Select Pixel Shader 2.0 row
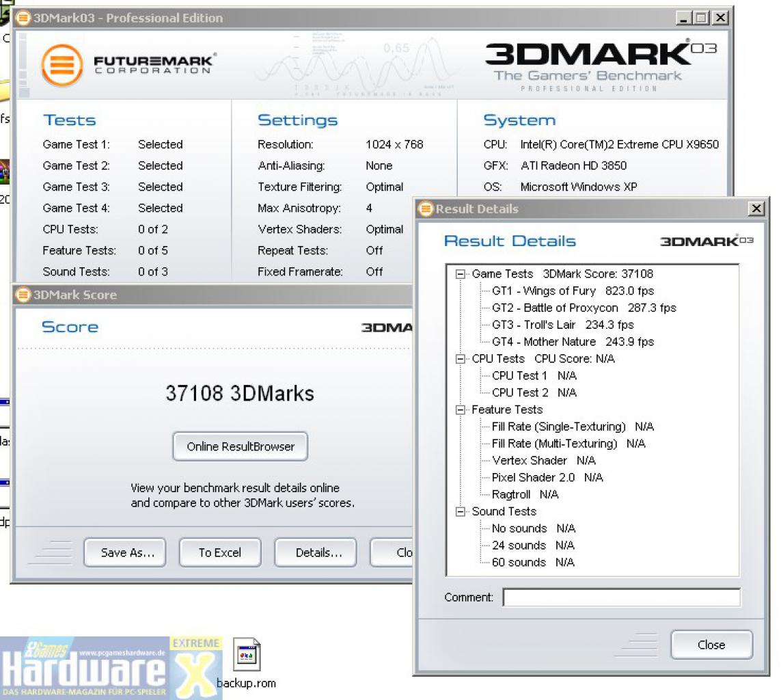The width and height of the screenshot is (781, 700). pos(547,477)
